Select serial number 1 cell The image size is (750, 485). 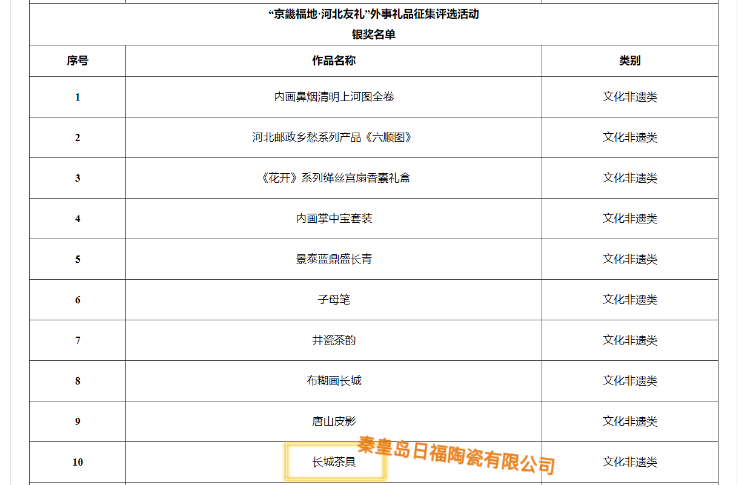pyautogui.click(x=77, y=97)
